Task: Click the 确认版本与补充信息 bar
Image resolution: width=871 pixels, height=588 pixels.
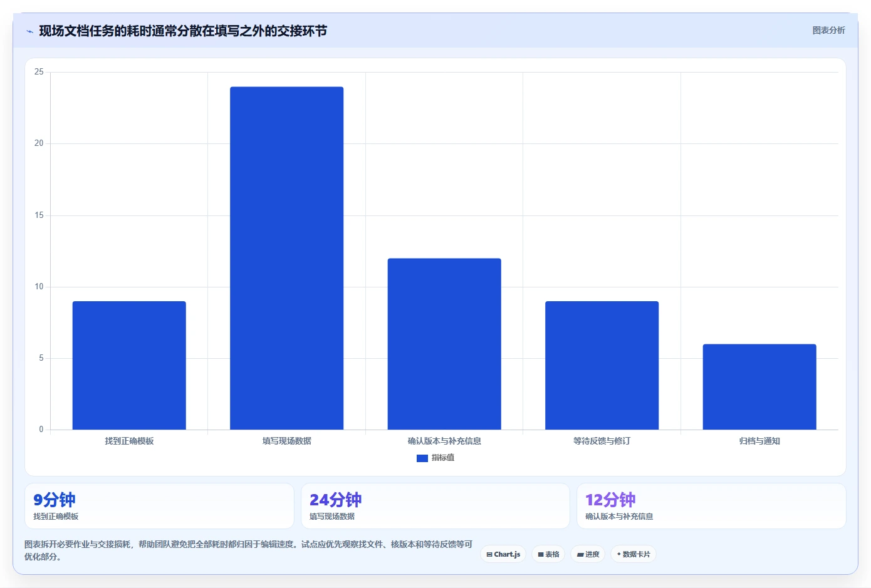Action: pos(444,344)
